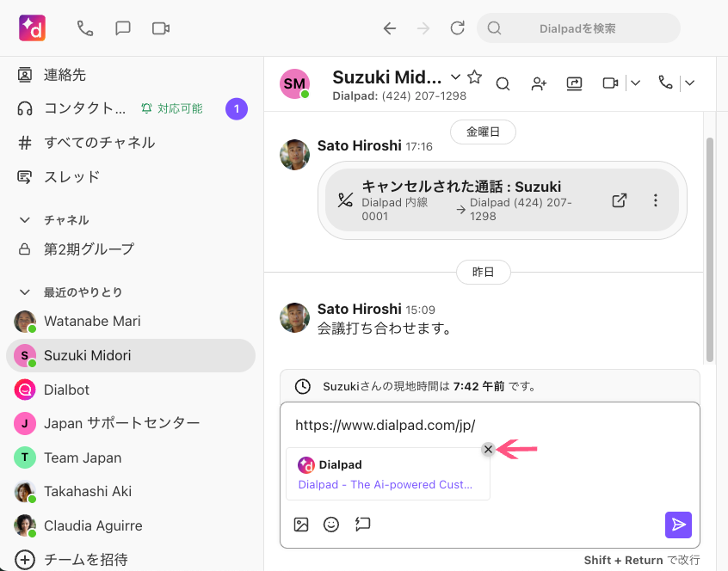Start a meeting via top video camera icon
This screenshot has height=571, width=728.
click(161, 28)
